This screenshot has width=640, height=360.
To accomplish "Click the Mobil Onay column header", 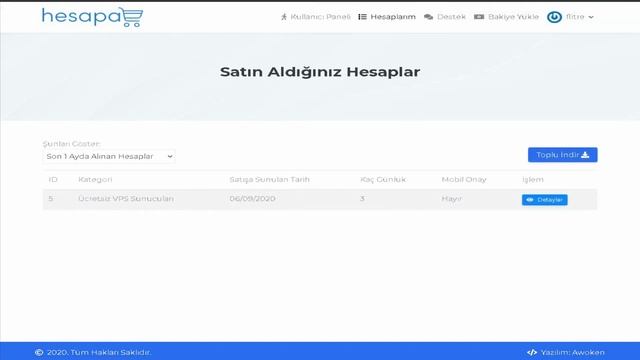I will (x=464, y=179).
